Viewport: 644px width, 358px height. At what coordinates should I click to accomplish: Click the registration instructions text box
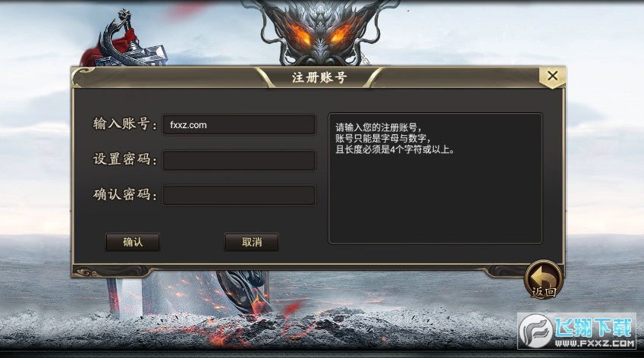click(x=435, y=178)
